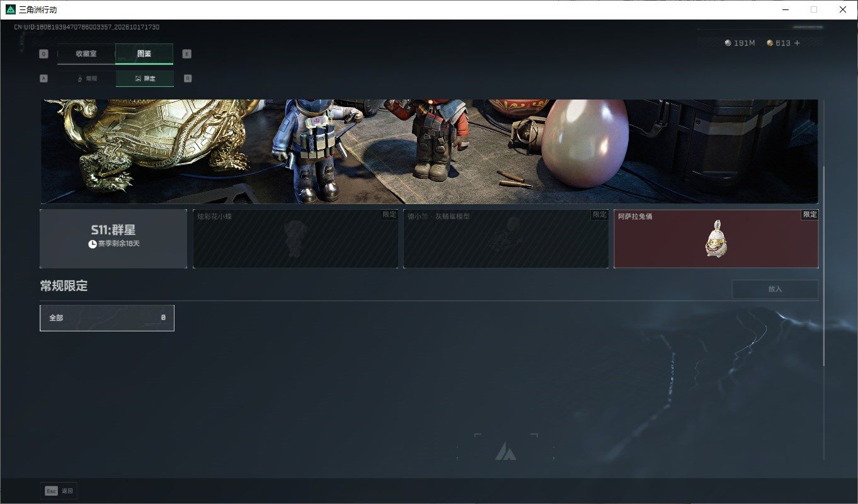
Task: Click the 三角洲行动 app icon in title bar
Action: click(x=10, y=9)
